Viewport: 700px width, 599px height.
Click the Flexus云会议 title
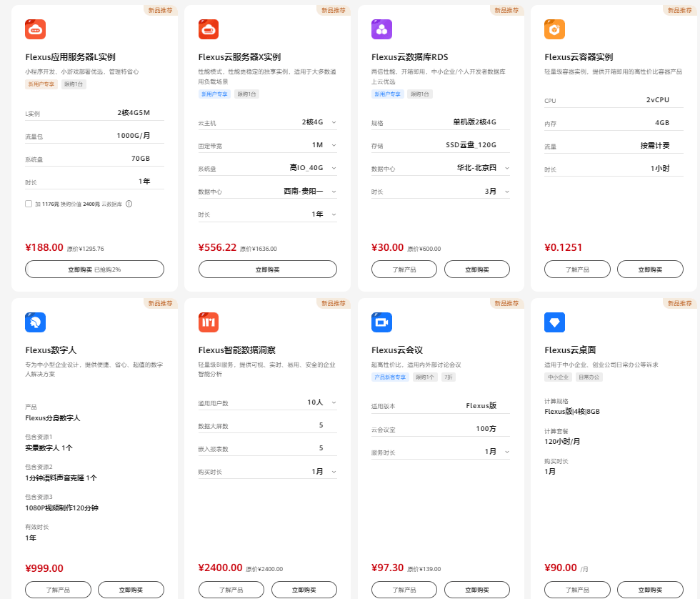(x=397, y=350)
